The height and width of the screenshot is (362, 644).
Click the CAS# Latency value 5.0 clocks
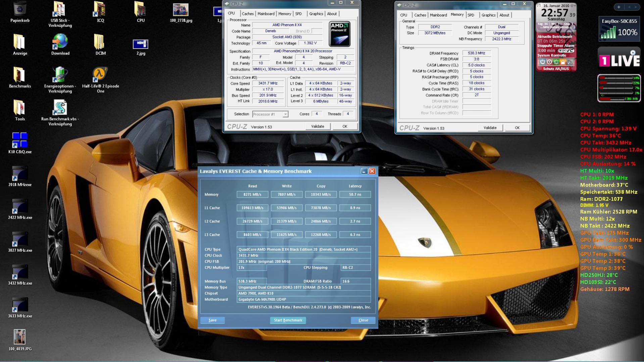pos(477,65)
